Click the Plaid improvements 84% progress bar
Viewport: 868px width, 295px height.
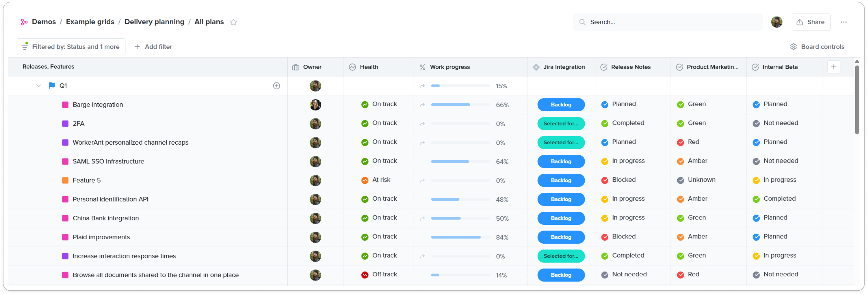[x=460, y=237]
